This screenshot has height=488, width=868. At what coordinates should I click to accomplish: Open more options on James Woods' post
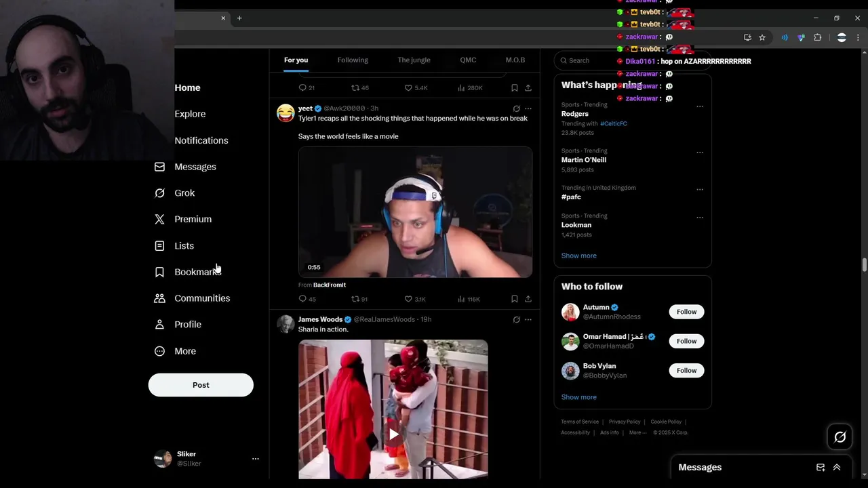tap(528, 320)
